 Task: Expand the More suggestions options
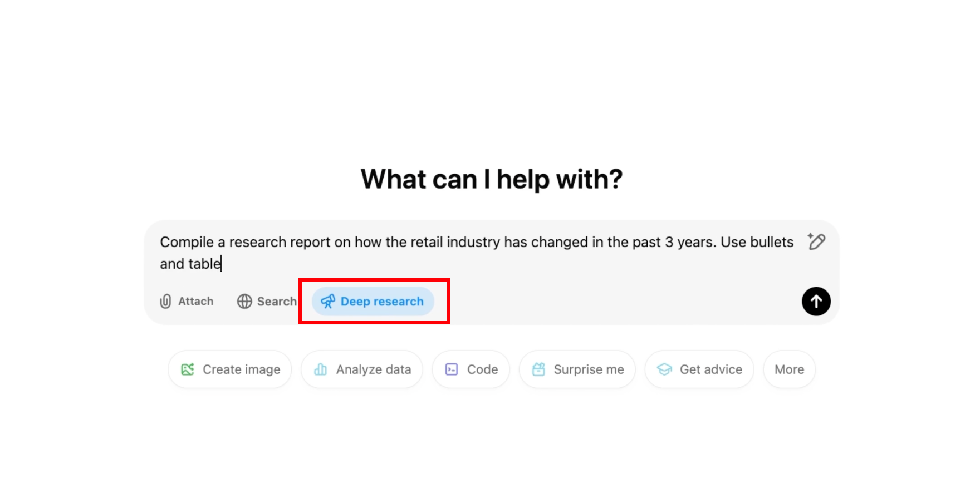point(789,369)
